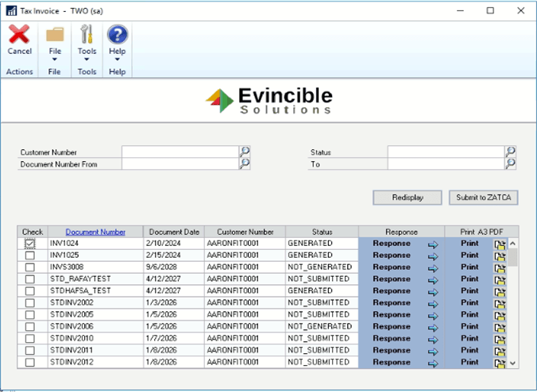537x392 pixels.
Task: Click Print PDF icon for STDINV2011
Action: [500, 352]
